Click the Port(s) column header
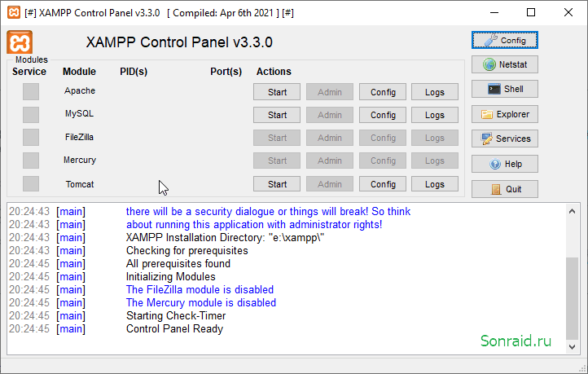 tap(226, 71)
